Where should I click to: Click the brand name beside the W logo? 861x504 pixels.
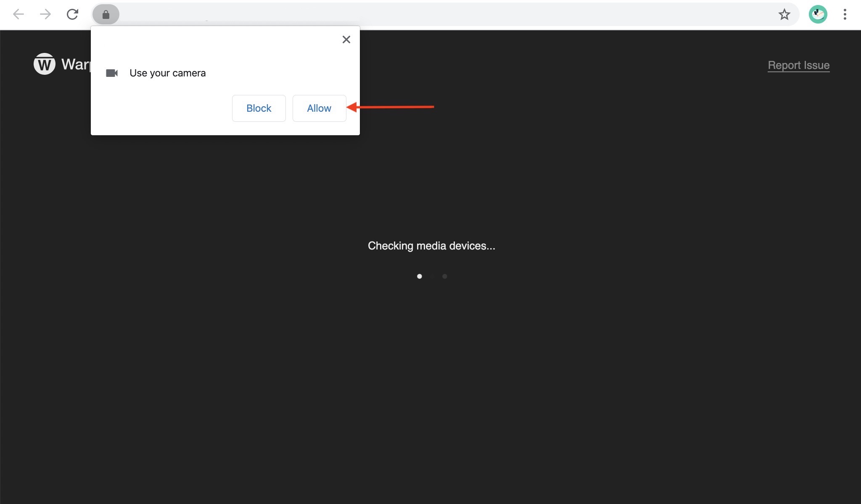pos(76,64)
